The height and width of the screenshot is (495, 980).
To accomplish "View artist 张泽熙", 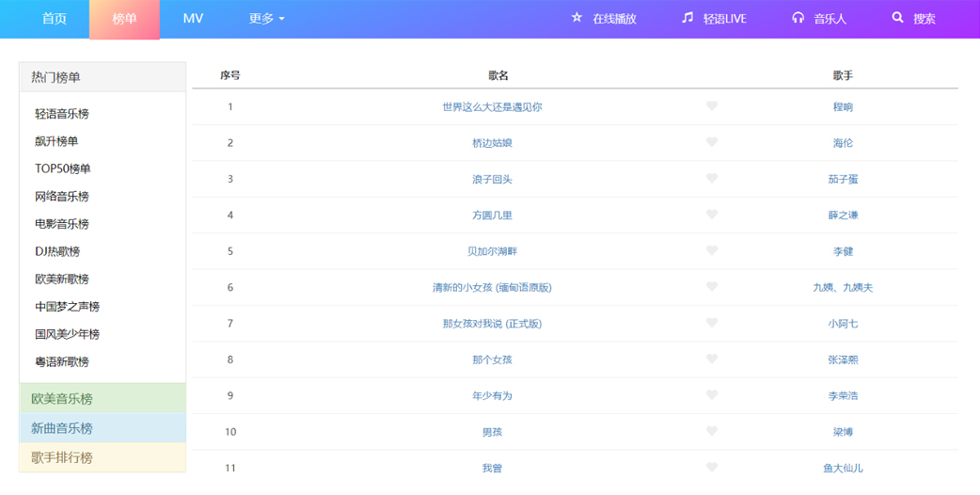I will point(843,359).
